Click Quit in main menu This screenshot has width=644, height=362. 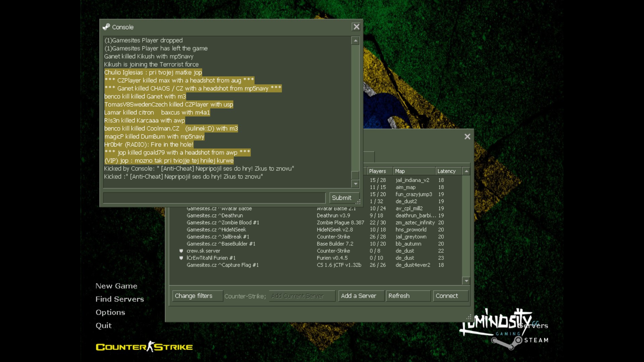(x=104, y=325)
